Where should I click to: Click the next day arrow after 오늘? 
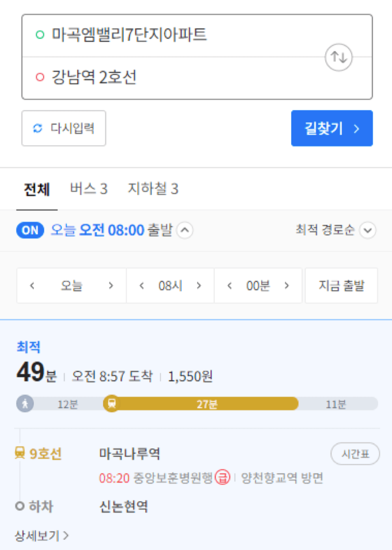[x=111, y=285]
